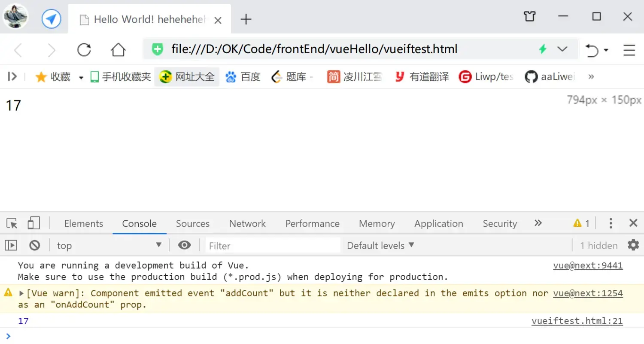This screenshot has height=344, width=644.
Task: Expand the address bar dropdown arrow
Action: [562, 49]
